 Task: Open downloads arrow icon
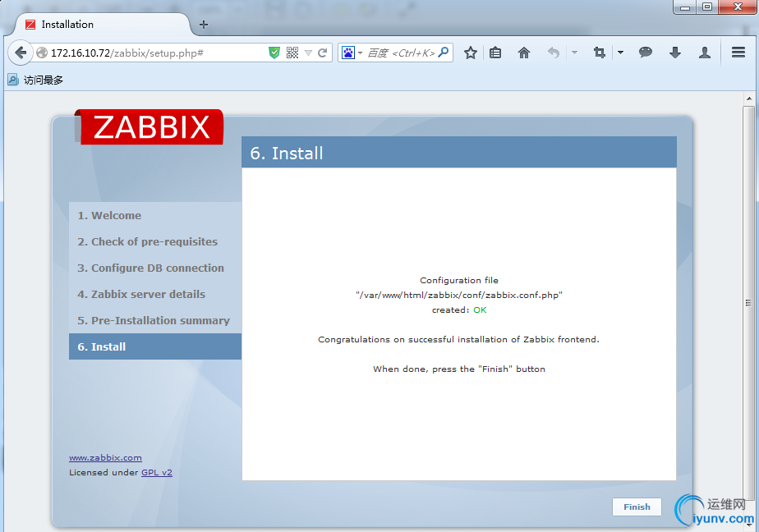tap(674, 53)
